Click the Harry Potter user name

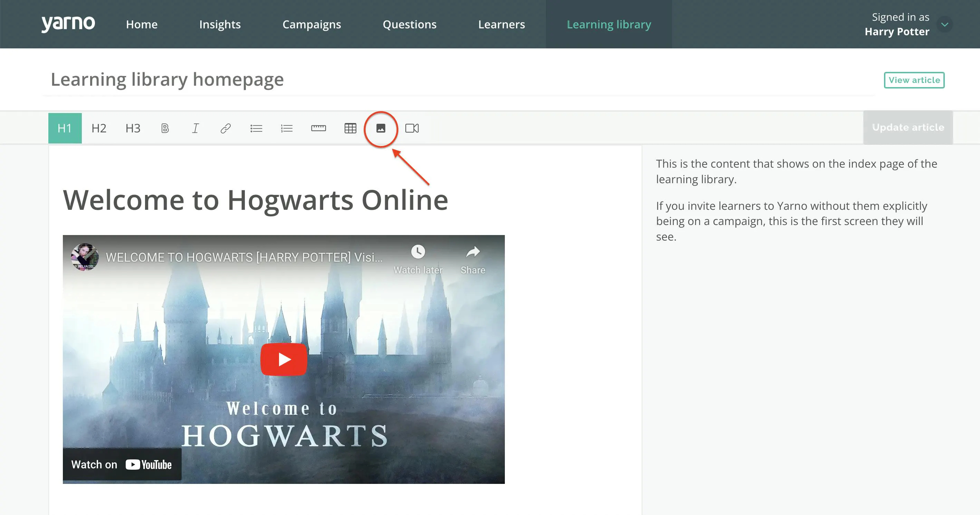(897, 31)
